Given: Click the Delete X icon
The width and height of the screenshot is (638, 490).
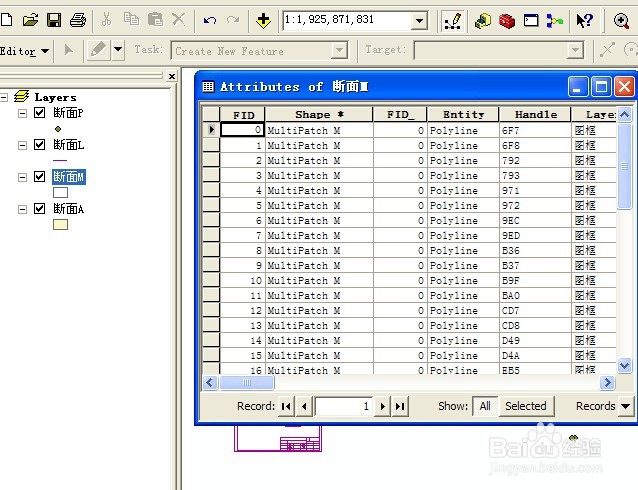Looking at the screenshot, I should coord(179,19).
